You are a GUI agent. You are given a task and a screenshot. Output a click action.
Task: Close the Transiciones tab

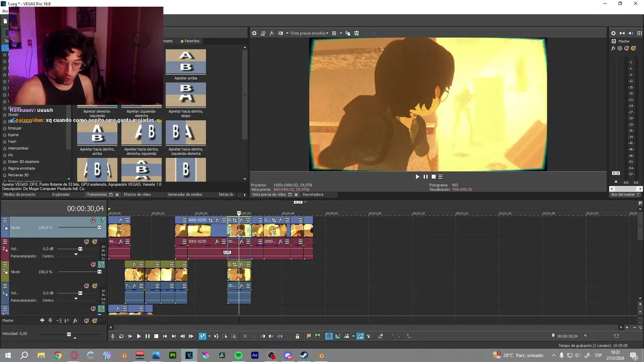(117, 195)
